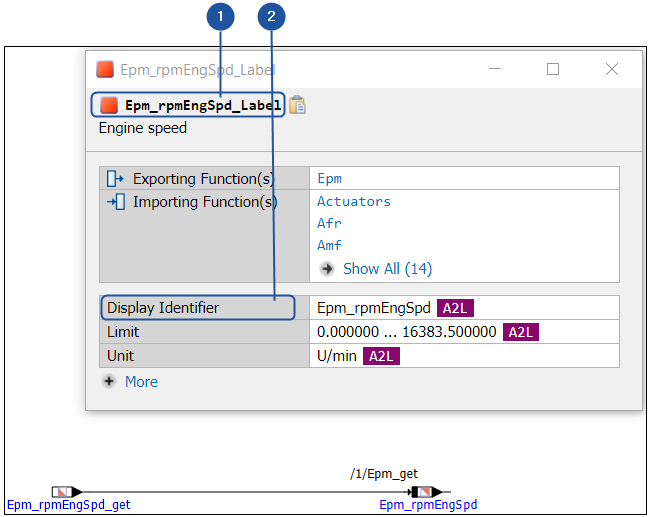Image resolution: width=650 pixels, height=517 pixels.
Task: Click the Epm_rpmEngSpd display identifier value
Action: click(374, 308)
